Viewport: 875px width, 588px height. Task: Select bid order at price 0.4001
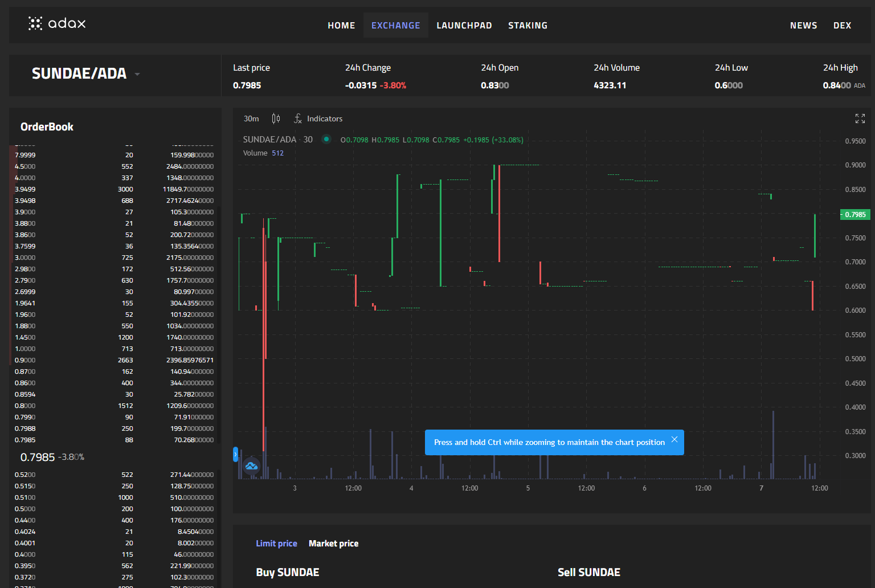[115, 543]
